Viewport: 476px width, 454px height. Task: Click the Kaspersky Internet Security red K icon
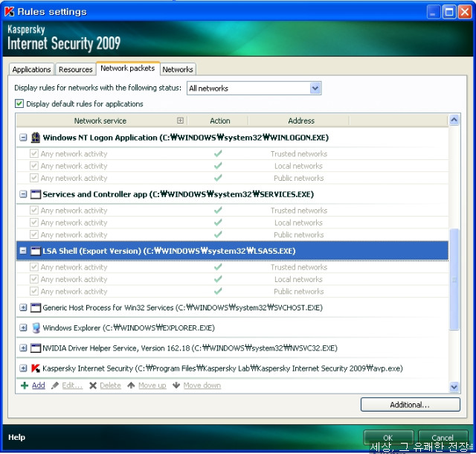(x=36, y=368)
